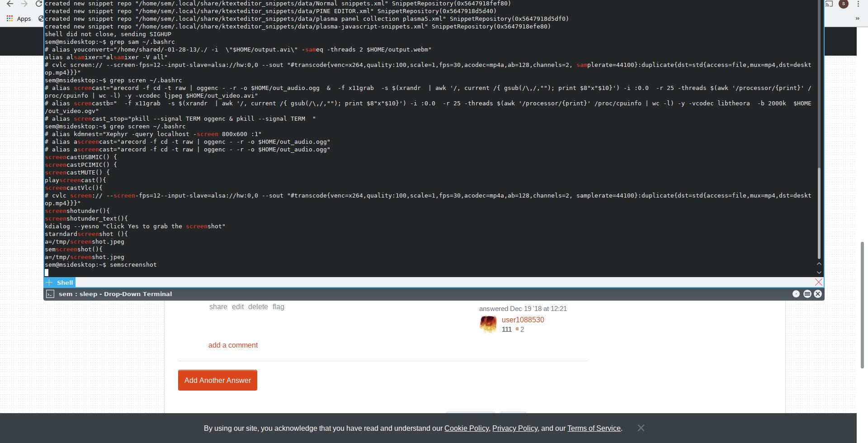The width and height of the screenshot is (868, 443).
Task: Click 'answered Dec 19 '18 at 12:21' timestamp
Action: pyautogui.click(x=523, y=309)
